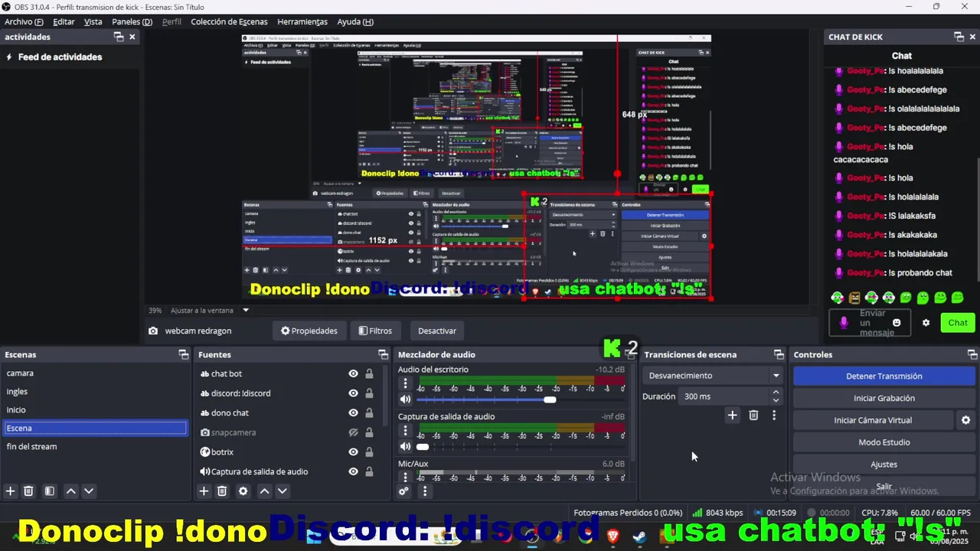Undock the CHAT DE KICK panel
This screenshot has width=980, height=551.
959,37
